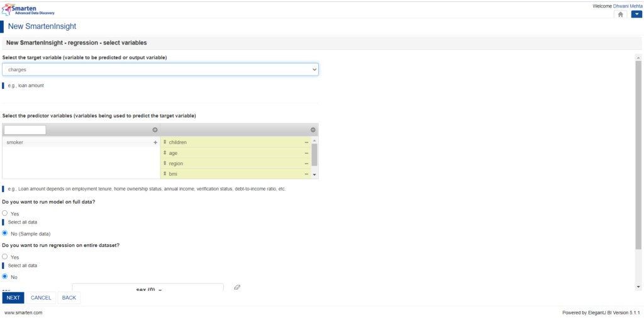Click the predictor variable search field

[25, 130]
